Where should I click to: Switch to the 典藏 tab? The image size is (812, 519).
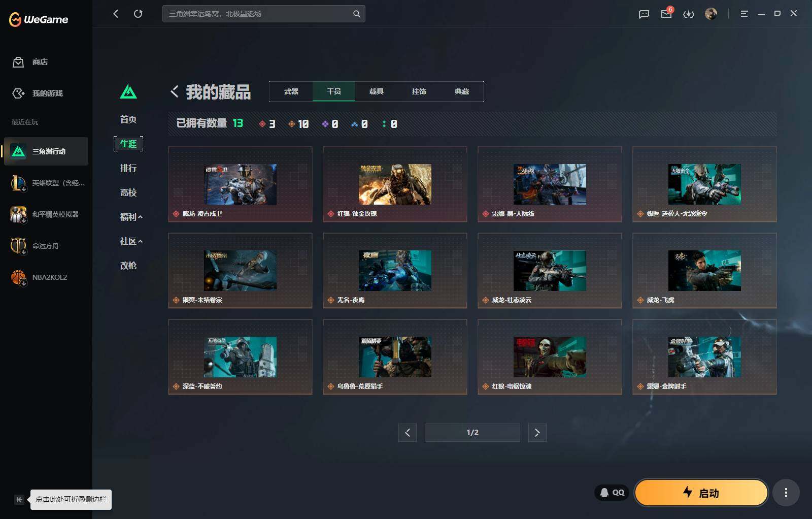[462, 91]
